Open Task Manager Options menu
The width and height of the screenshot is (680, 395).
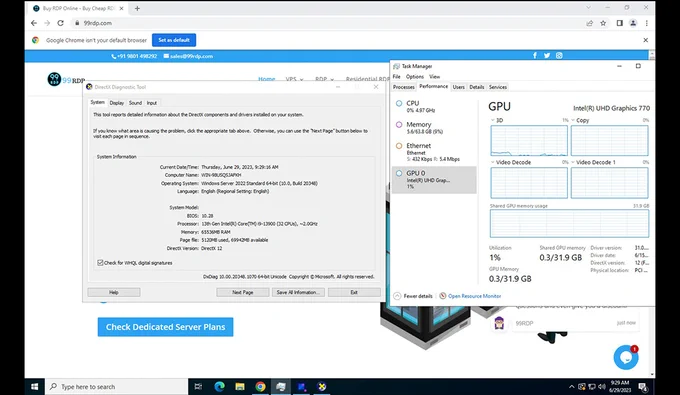(x=415, y=76)
